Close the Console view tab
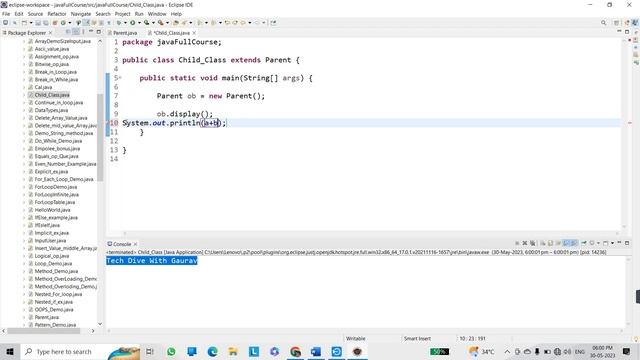This screenshot has height=360, width=640. click(x=135, y=244)
